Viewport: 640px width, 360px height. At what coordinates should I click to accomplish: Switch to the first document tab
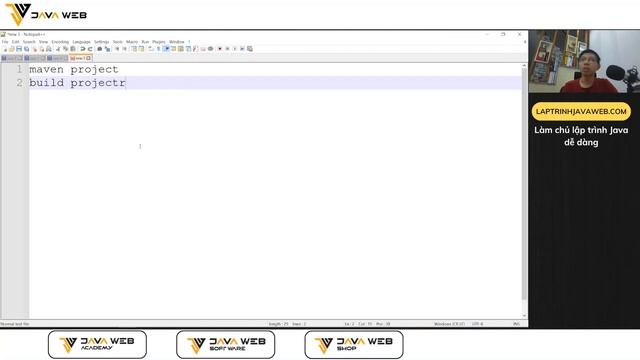11,58
